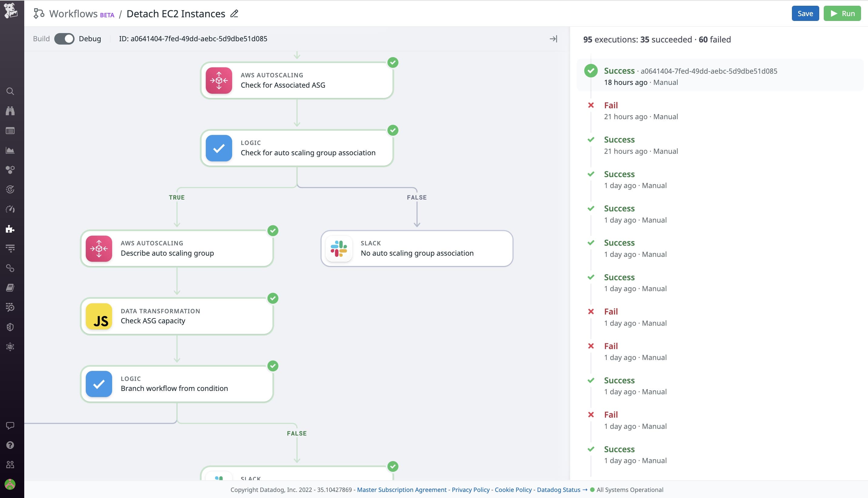Open the Dashboards chart icon in sidebar
Viewport: 868px width, 498px height.
pyautogui.click(x=10, y=150)
